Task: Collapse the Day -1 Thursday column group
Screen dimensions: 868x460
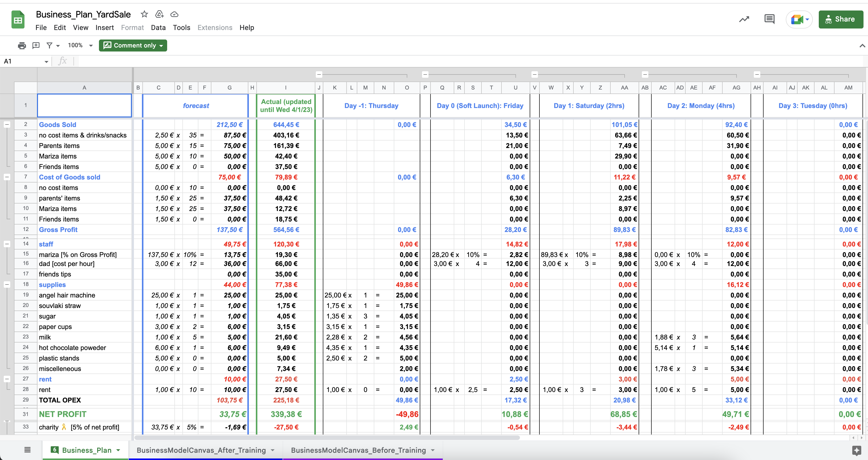Action: pos(319,74)
